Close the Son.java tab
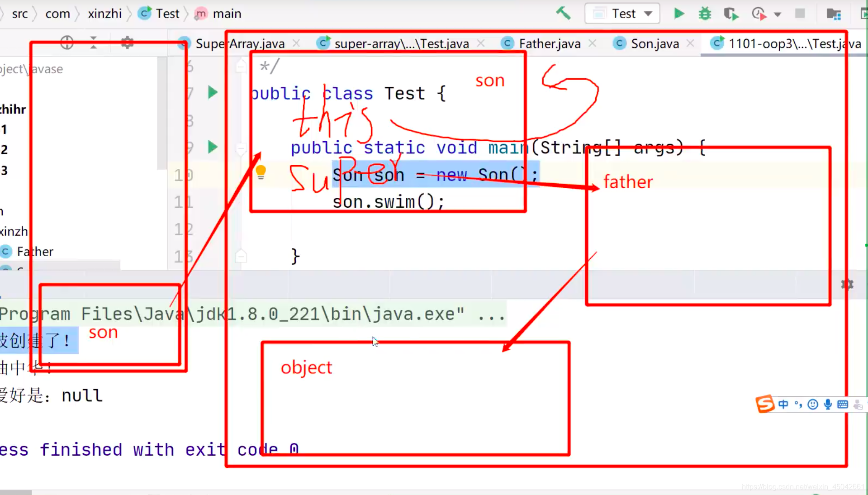 (690, 43)
